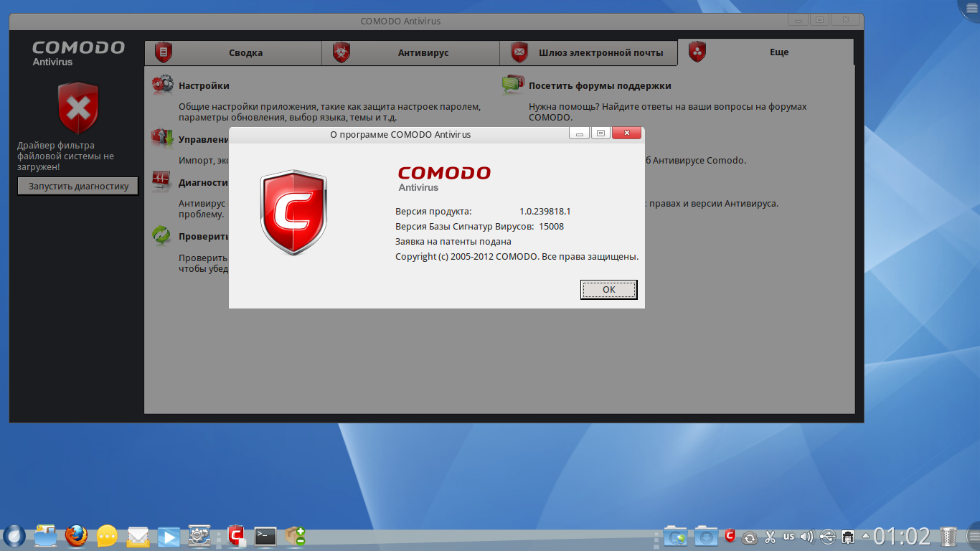Click the gears icon next to 'Настройки'
This screenshot has height=551, width=980.
click(162, 85)
